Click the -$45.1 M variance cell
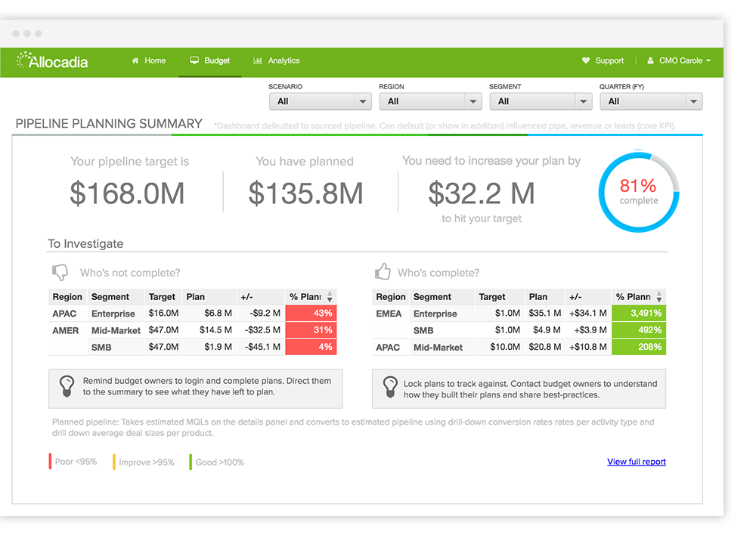The height and width of the screenshot is (538, 756). [262, 347]
